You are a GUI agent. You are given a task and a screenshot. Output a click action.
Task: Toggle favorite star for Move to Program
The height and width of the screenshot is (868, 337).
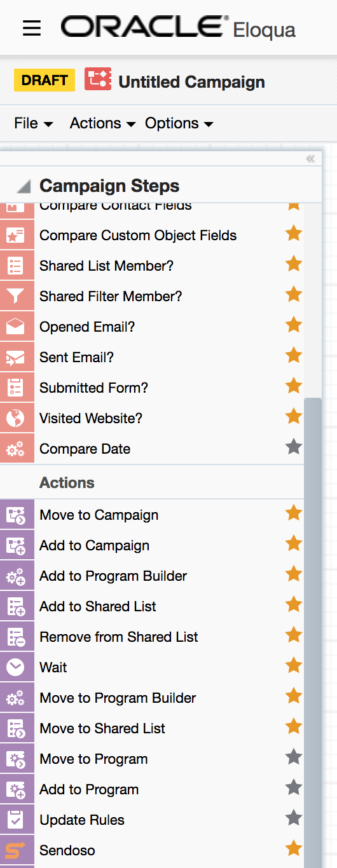pyautogui.click(x=293, y=757)
